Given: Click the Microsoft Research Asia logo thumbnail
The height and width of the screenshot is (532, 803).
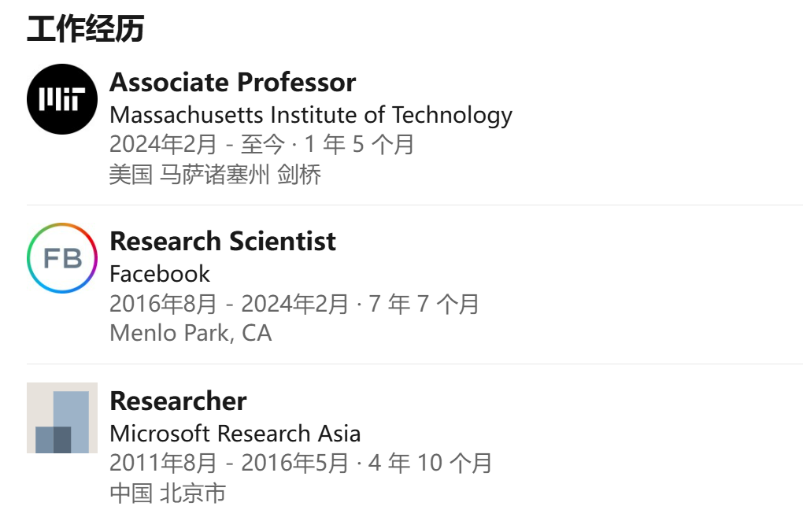Looking at the screenshot, I should point(62,418).
